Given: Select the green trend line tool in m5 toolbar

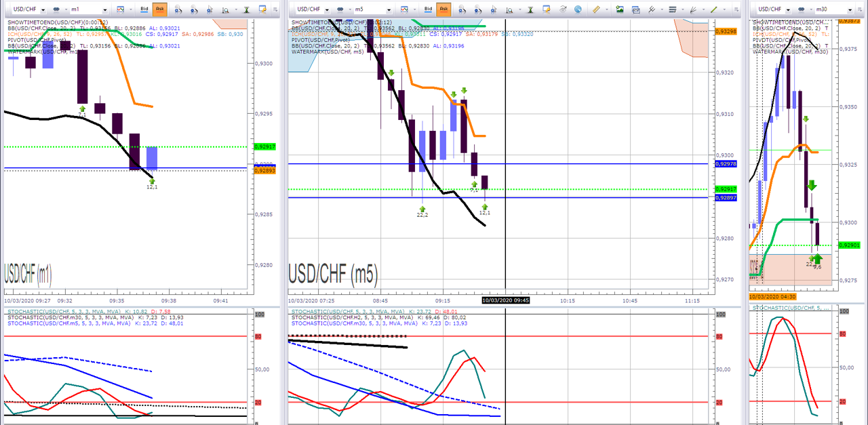Looking at the screenshot, I should point(714,9).
